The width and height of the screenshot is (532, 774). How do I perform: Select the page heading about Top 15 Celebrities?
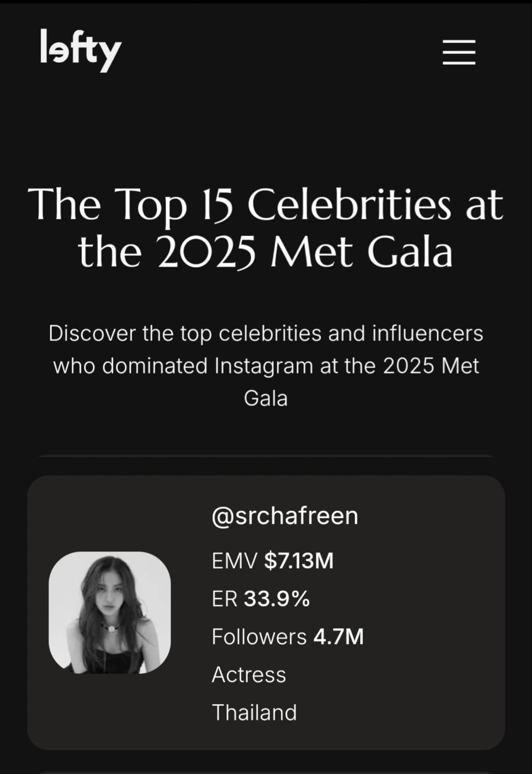[266, 228]
